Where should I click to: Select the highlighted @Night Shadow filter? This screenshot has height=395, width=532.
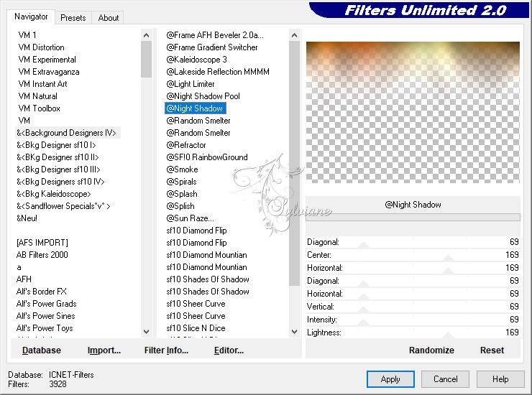(195, 108)
